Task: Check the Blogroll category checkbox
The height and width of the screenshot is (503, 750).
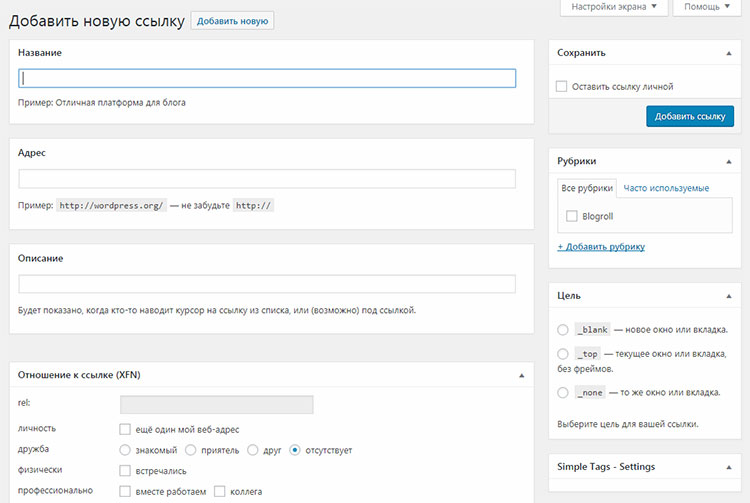Action: coord(572,216)
